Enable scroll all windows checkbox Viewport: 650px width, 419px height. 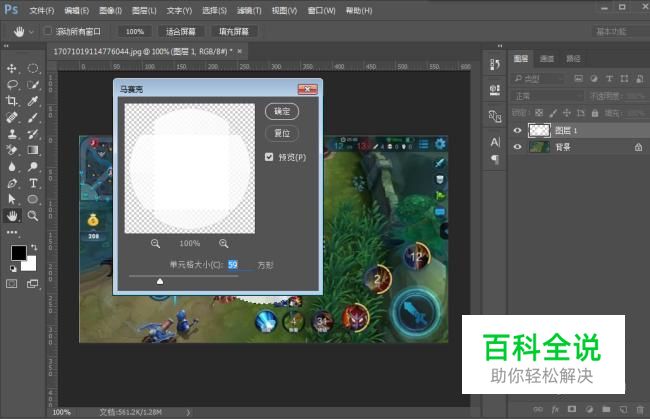[x=48, y=31]
